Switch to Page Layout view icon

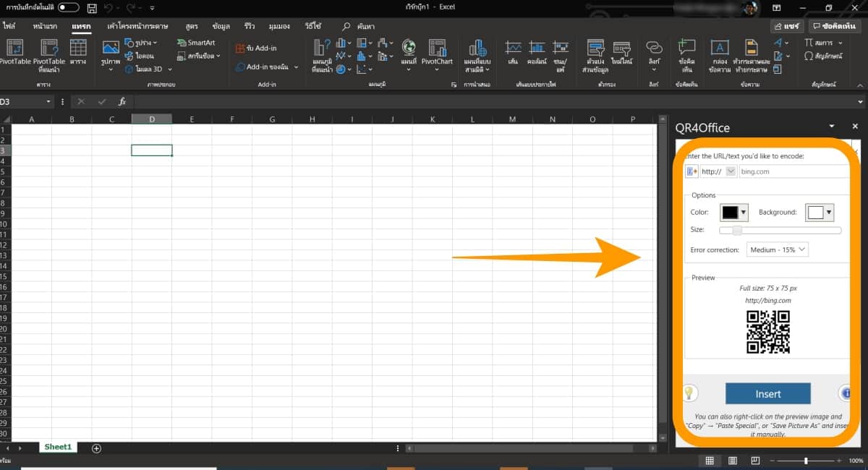tap(732, 461)
